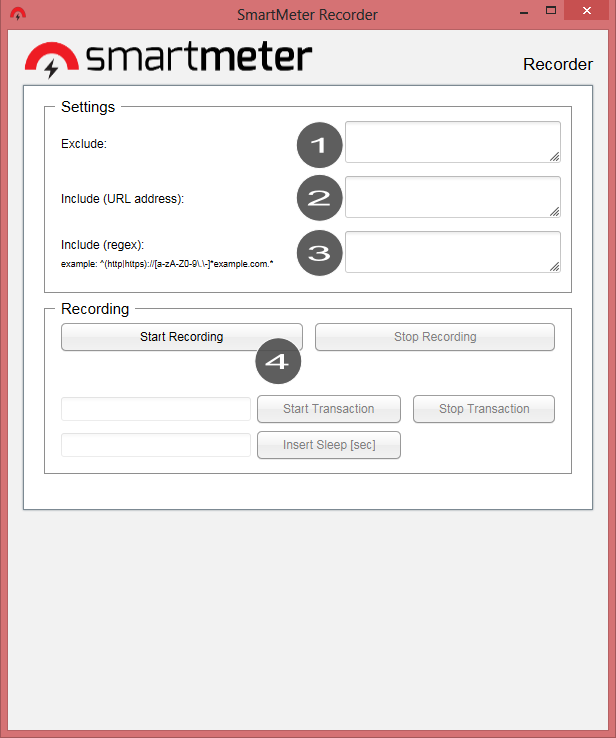Click the 'Recording' group title
Viewport: 616px width, 738px height.
[x=95, y=309]
